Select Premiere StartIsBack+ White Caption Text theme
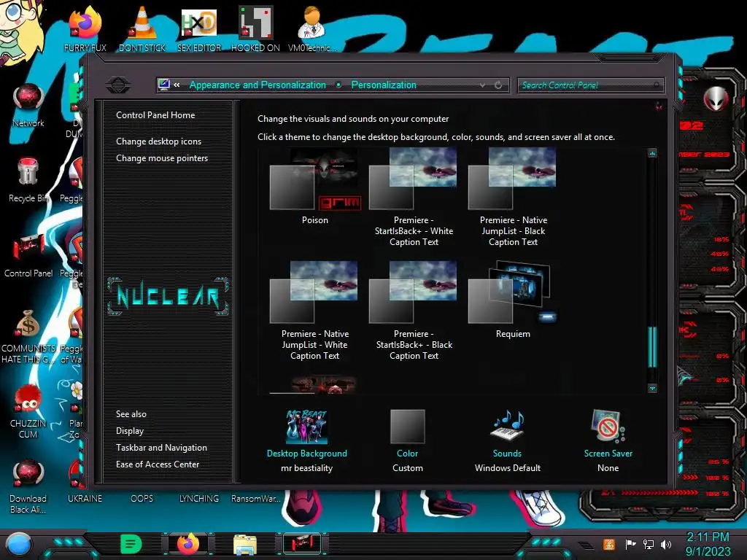 tap(414, 197)
